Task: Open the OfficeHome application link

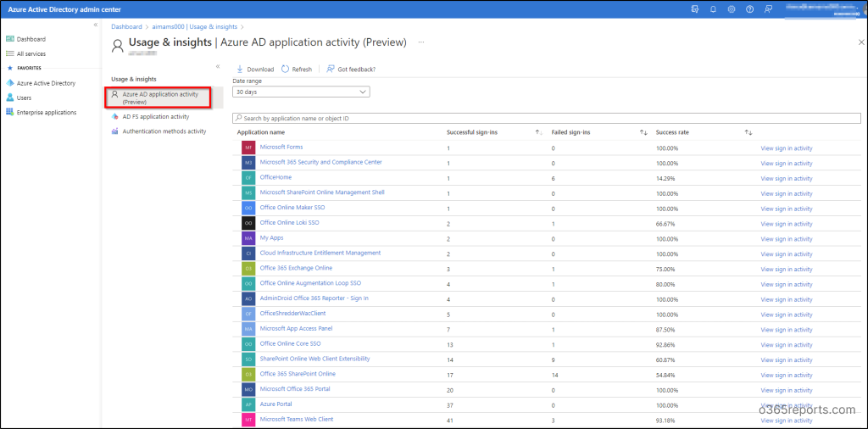Action: tap(275, 177)
